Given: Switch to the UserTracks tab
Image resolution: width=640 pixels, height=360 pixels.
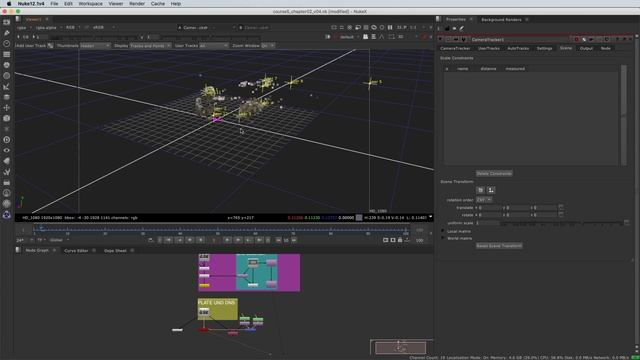Looking at the screenshot, I should pos(489,49).
